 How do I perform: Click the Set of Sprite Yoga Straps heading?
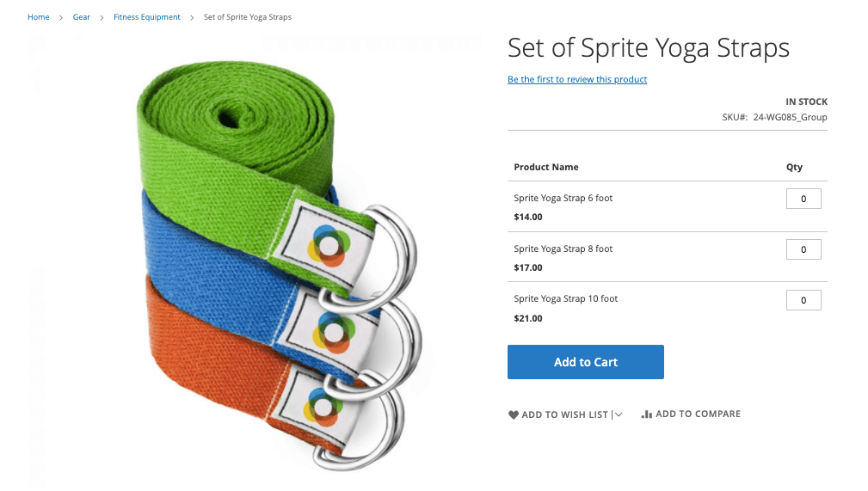point(649,47)
